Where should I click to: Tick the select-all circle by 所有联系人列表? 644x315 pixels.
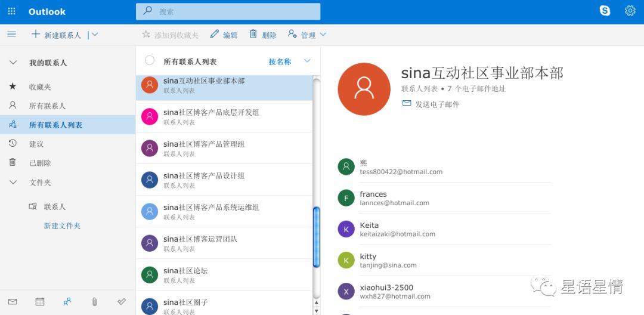(150, 60)
